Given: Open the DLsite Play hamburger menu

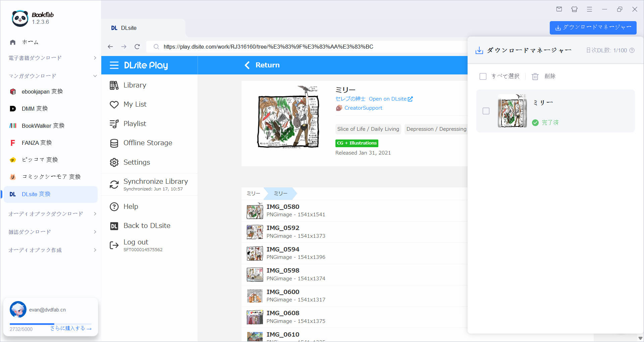Looking at the screenshot, I should click(x=114, y=65).
